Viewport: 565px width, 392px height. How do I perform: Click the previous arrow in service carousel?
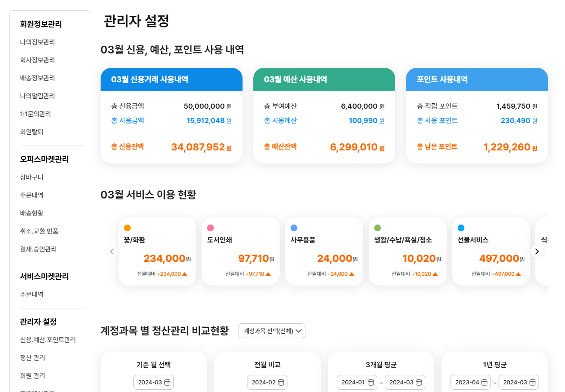pos(112,251)
